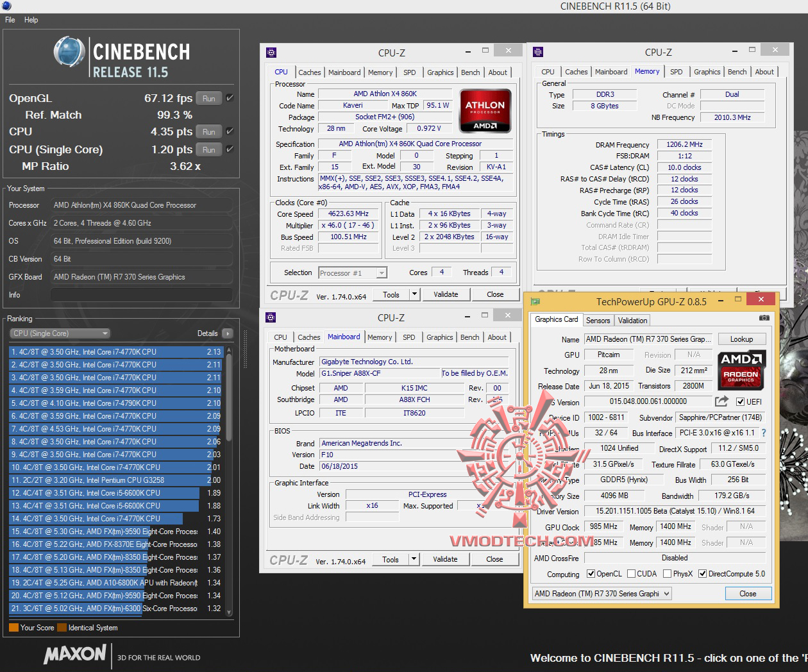Open About tab in CPU-Z memory window

(x=764, y=72)
